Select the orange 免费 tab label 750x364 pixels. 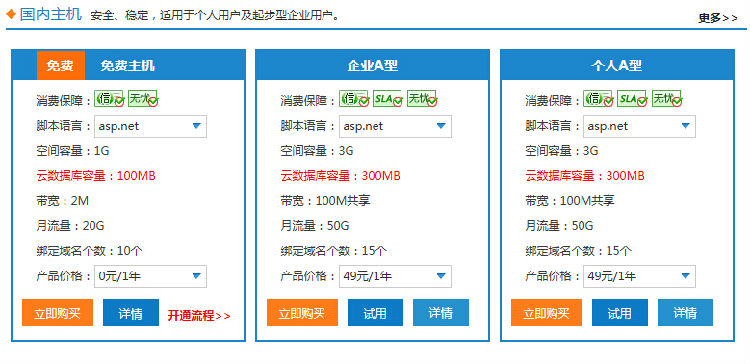pos(61,66)
